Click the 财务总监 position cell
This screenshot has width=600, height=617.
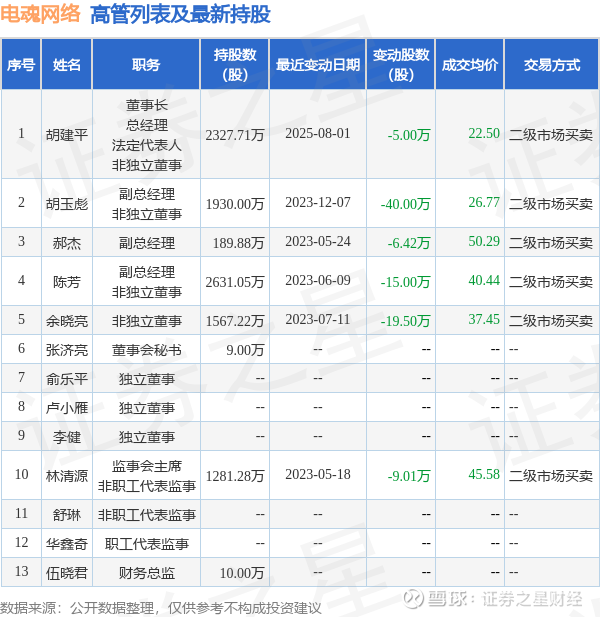146,573
